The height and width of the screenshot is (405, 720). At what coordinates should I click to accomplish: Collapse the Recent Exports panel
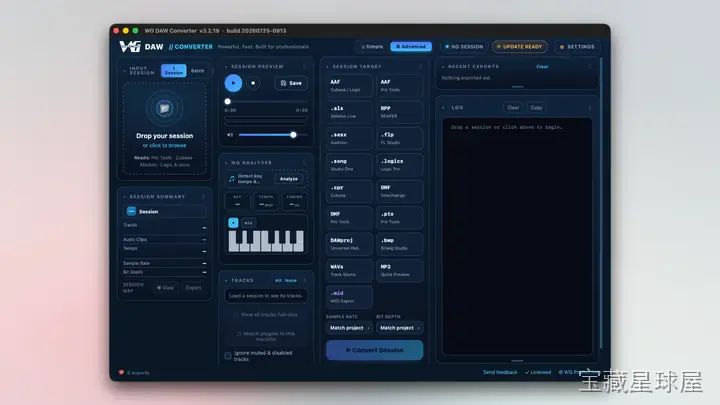pyautogui.click(x=443, y=67)
